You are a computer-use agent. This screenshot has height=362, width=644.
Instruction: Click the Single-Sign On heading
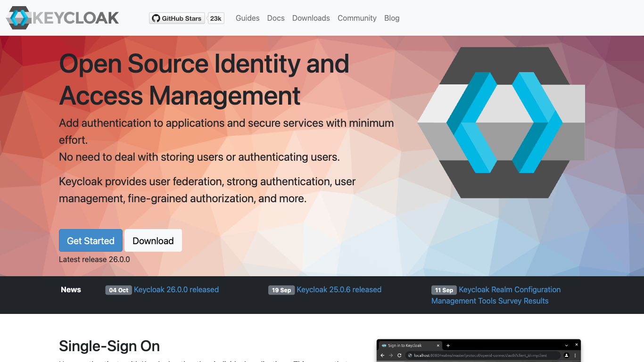tap(109, 346)
